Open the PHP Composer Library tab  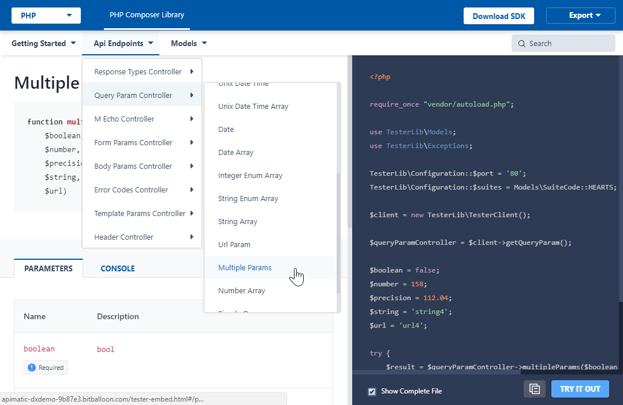(x=147, y=15)
